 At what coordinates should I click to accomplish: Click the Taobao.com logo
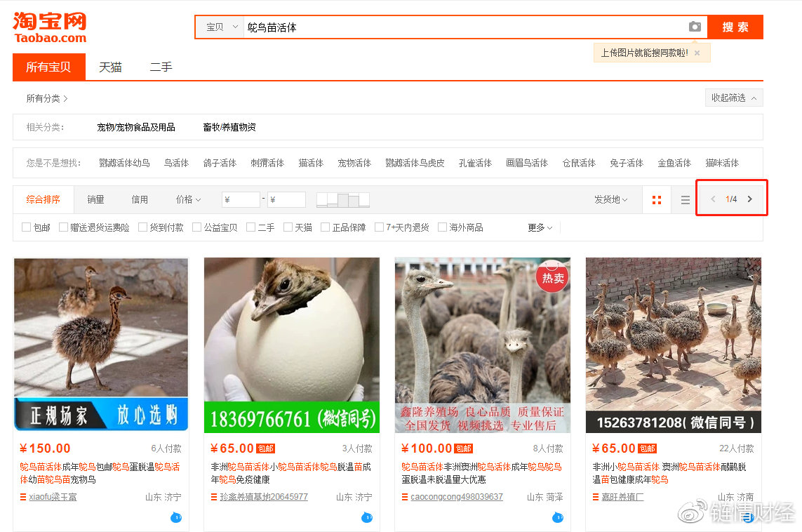(48, 27)
